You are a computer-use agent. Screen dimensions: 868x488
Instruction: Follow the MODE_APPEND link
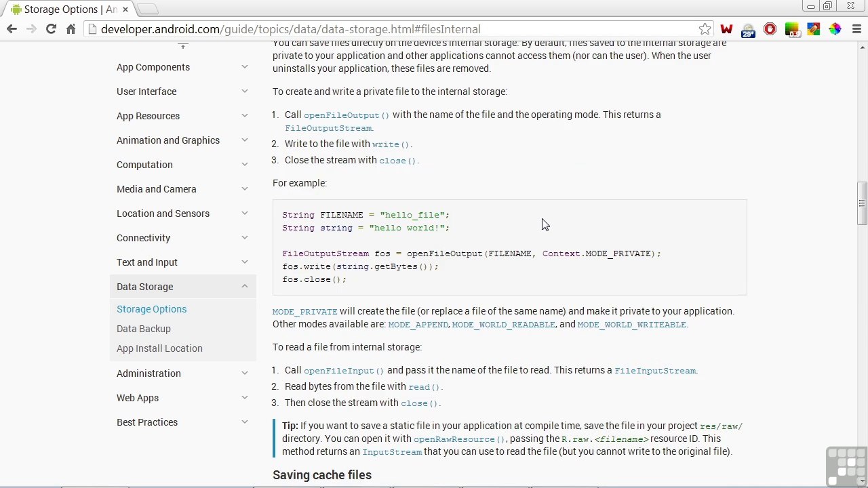click(x=418, y=325)
